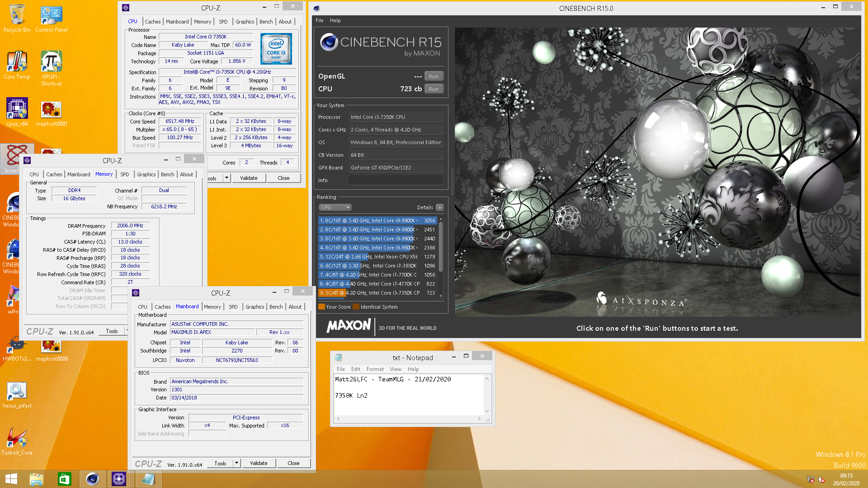
Task: Click the Cinebench window title icon
Action: (316, 8)
